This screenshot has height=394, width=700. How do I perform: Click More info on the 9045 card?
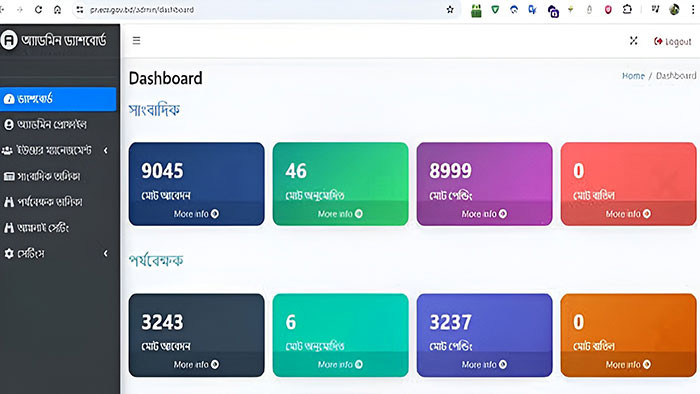pyautogui.click(x=196, y=214)
